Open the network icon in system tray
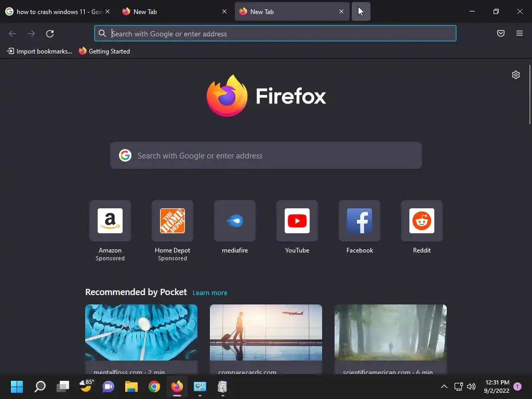This screenshot has width=532, height=399. (459, 387)
